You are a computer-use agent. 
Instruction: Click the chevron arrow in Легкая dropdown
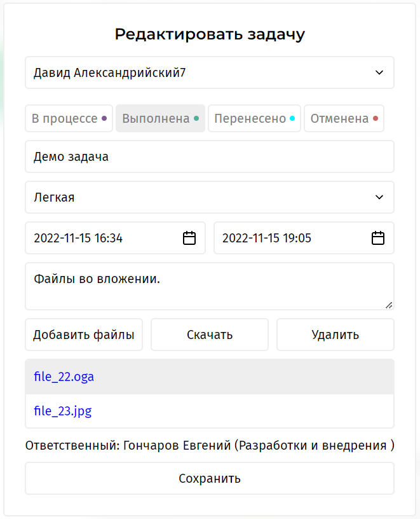click(x=379, y=197)
